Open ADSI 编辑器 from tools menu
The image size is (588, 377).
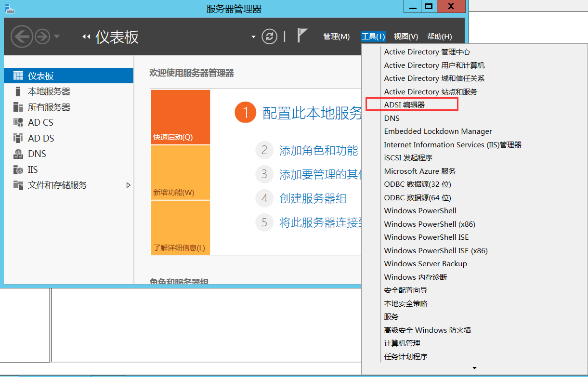(x=405, y=104)
